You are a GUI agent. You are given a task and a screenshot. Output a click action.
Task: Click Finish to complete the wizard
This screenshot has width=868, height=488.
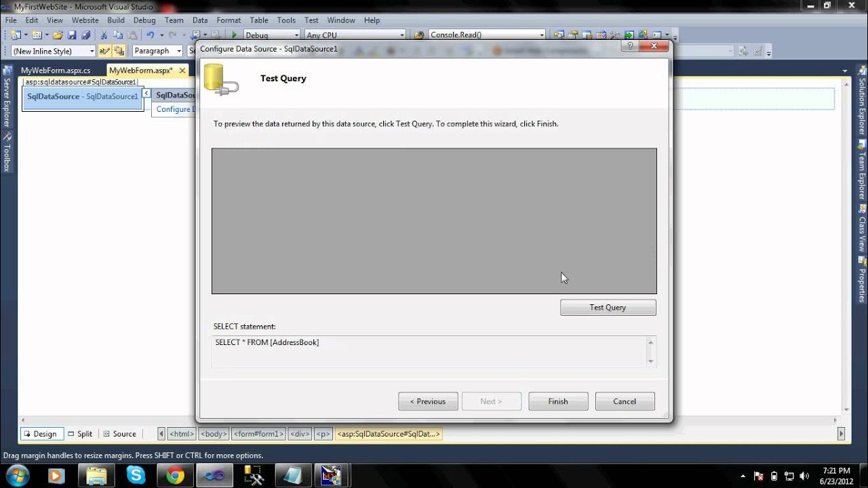click(558, 401)
